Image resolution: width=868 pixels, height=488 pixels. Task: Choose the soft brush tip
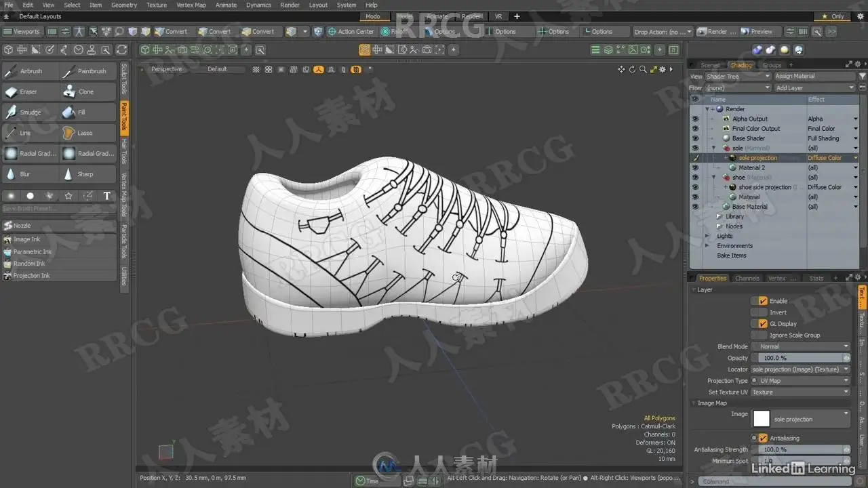click(x=11, y=196)
